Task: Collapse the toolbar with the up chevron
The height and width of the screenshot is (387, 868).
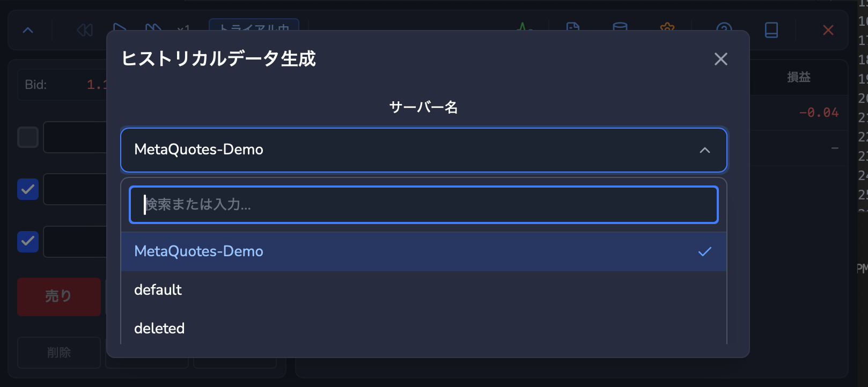Action: pyautogui.click(x=28, y=31)
